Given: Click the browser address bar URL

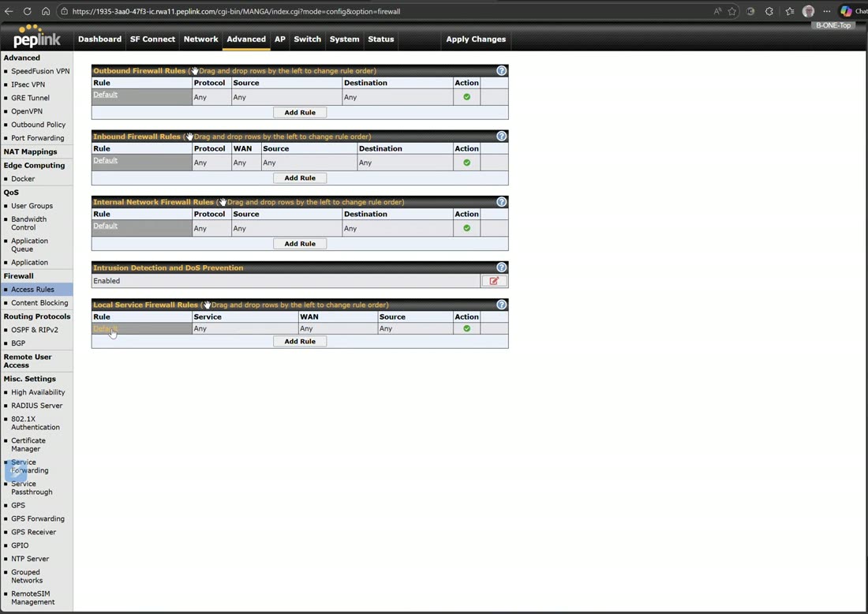Looking at the screenshot, I should point(237,11).
